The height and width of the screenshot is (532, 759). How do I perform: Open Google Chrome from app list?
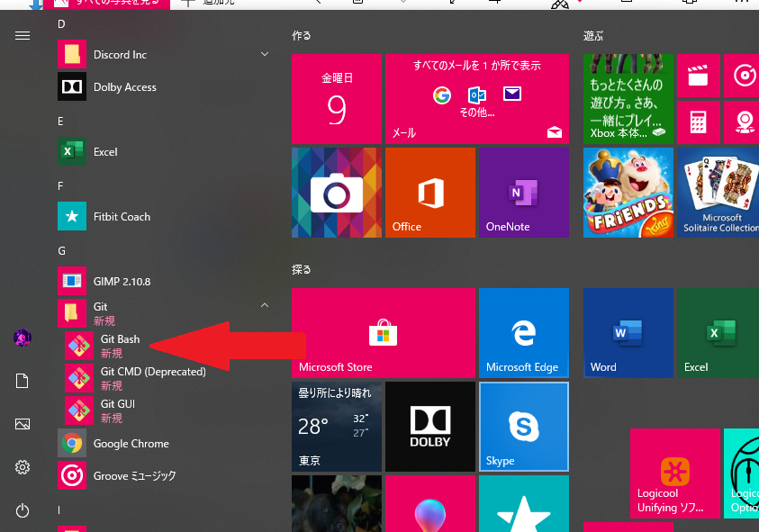click(163, 443)
